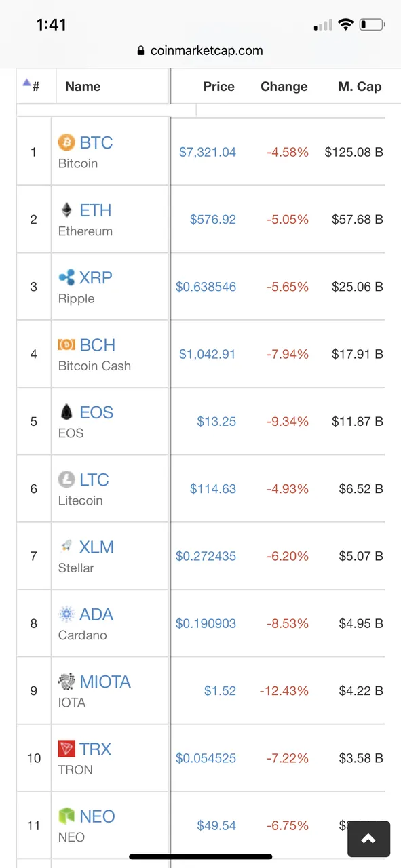Tap the scroll-to-top arrow button
The height and width of the screenshot is (868, 401).
pos(368,840)
